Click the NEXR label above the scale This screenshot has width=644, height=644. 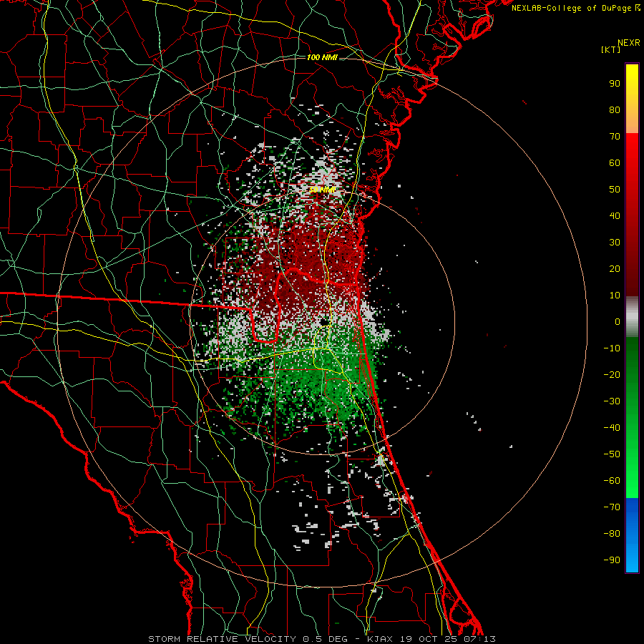point(629,43)
